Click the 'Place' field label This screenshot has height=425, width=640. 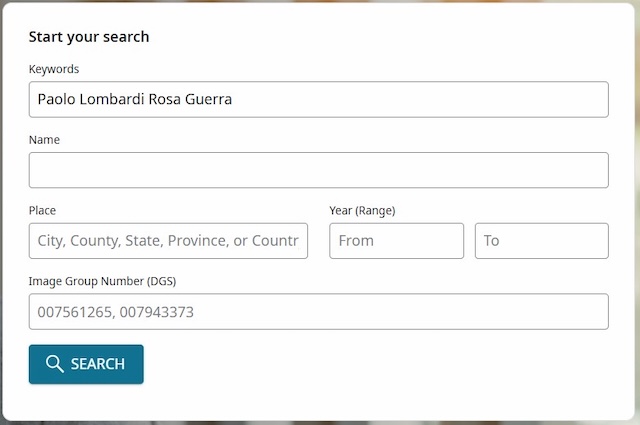pos(42,210)
